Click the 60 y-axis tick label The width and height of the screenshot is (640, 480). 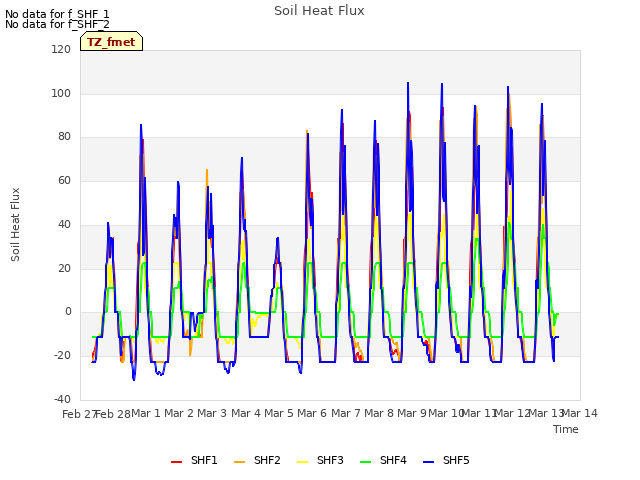point(64,180)
